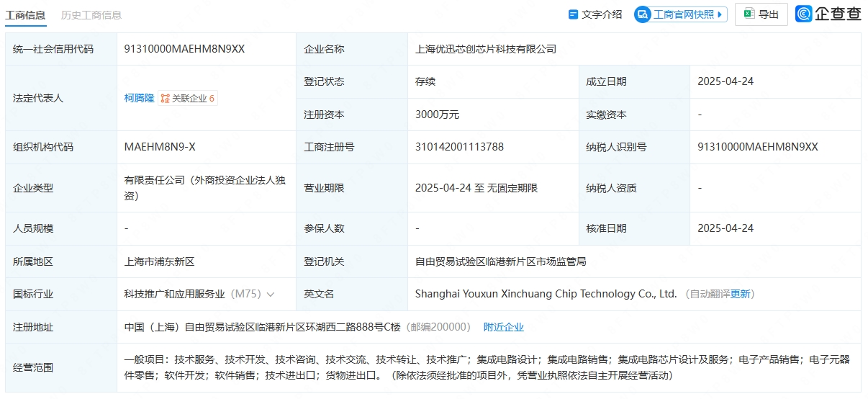The image size is (868, 399).
Task: Switch to 工商信息 tab
Action: tap(25, 14)
